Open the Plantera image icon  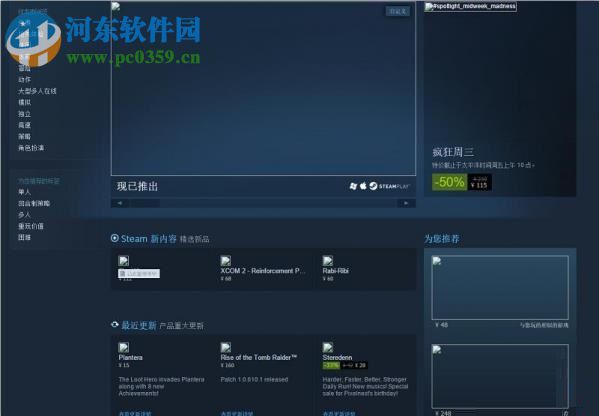123,347
